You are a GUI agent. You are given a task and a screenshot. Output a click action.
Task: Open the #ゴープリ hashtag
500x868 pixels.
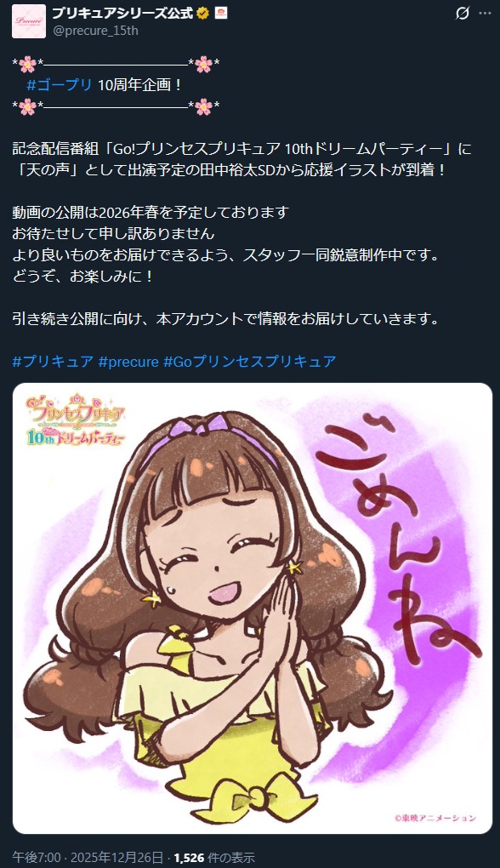[60, 85]
